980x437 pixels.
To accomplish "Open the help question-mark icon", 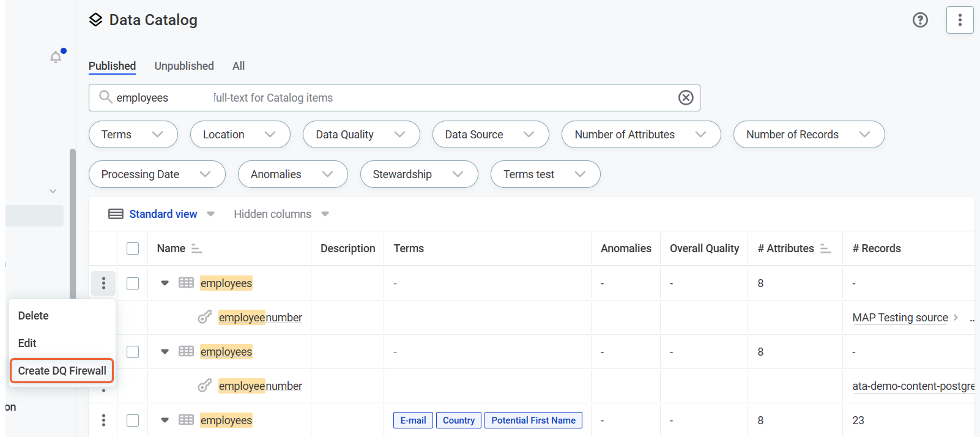I will [920, 20].
